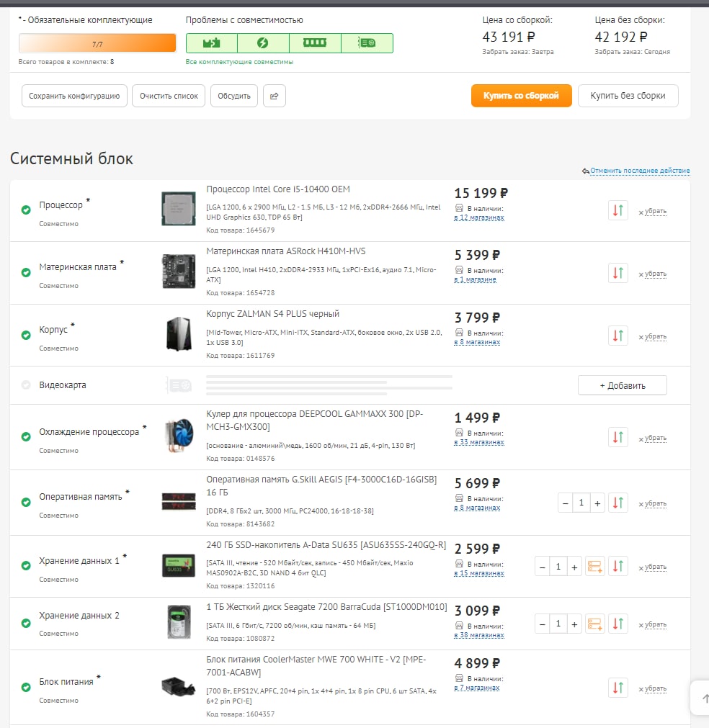Click Сохранить конфигурацию button
This screenshot has width=709, height=728.
[74, 96]
